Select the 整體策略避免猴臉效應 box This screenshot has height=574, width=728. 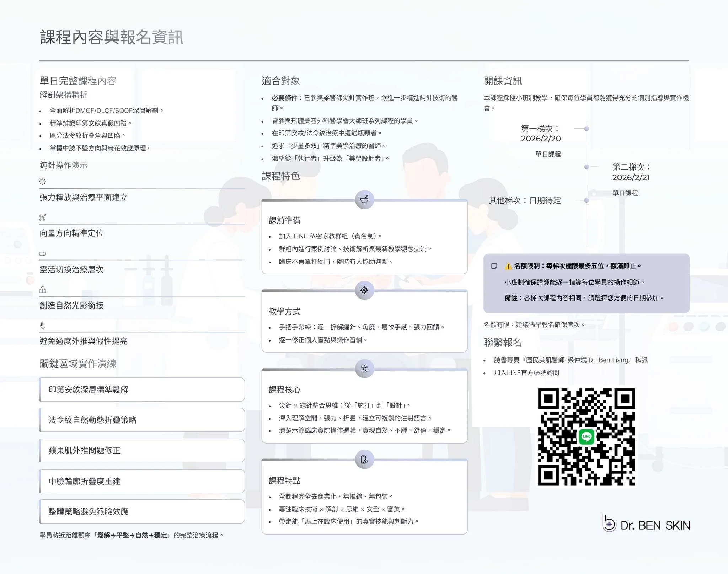click(x=142, y=511)
